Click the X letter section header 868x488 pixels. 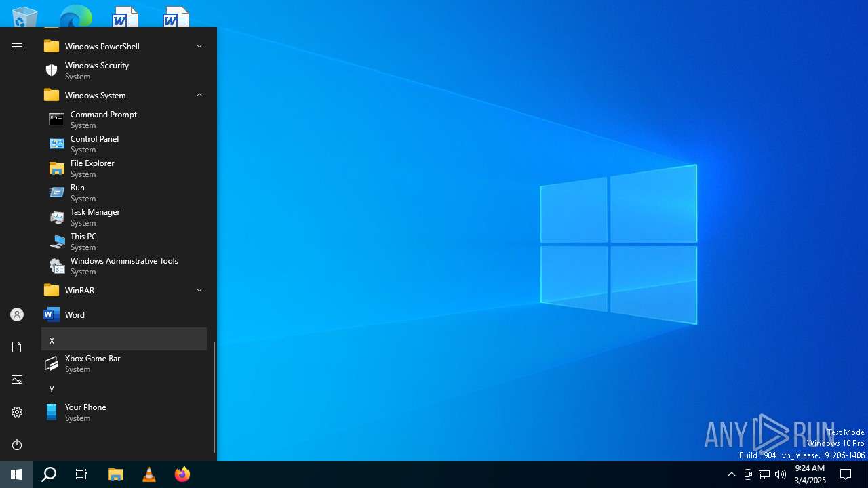click(x=124, y=340)
